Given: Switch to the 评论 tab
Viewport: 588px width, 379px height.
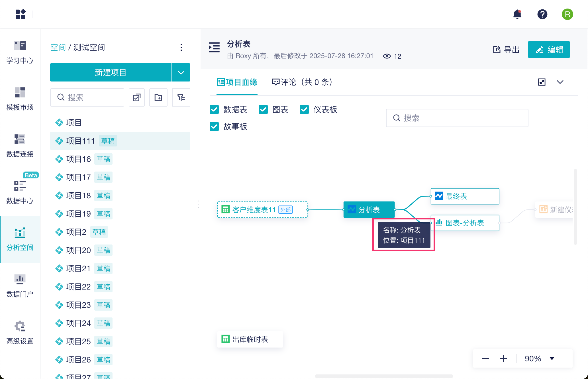Looking at the screenshot, I should tap(302, 82).
